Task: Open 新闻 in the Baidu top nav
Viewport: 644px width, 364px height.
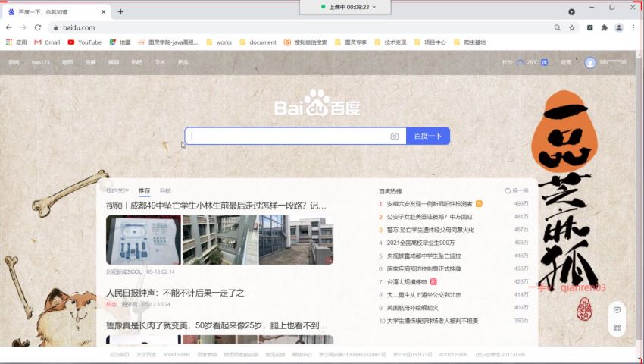Action: [x=14, y=62]
